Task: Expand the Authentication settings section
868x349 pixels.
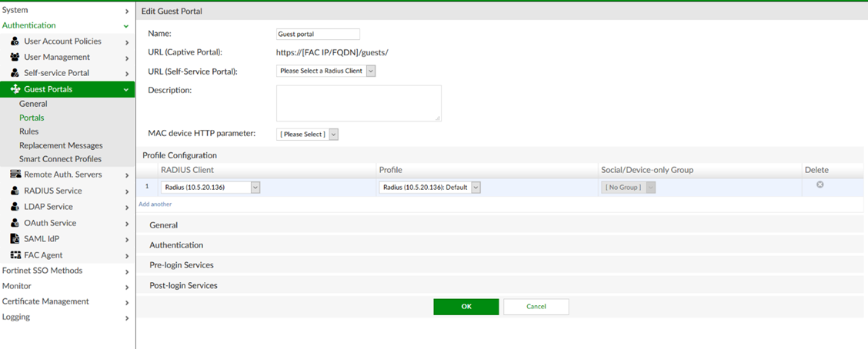Action: click(176, 245)
